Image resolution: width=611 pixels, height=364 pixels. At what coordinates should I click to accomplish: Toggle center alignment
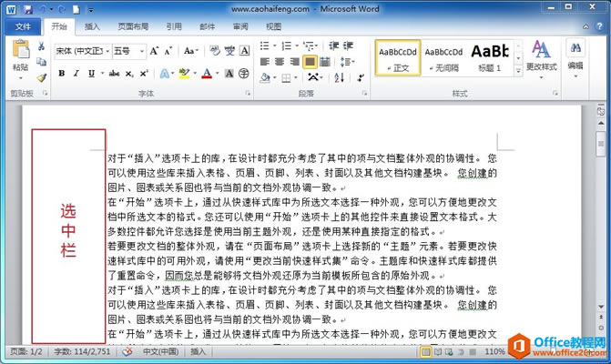(x=280, y=62)
